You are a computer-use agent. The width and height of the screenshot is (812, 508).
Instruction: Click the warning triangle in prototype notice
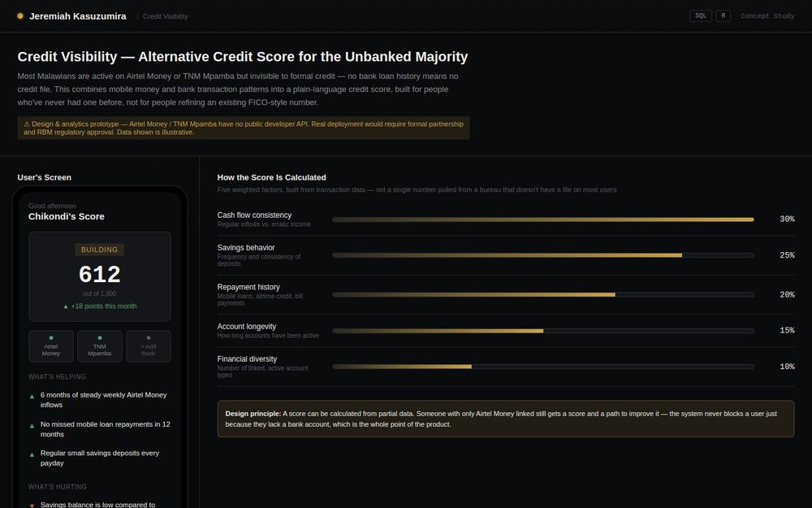click(27, 124)
